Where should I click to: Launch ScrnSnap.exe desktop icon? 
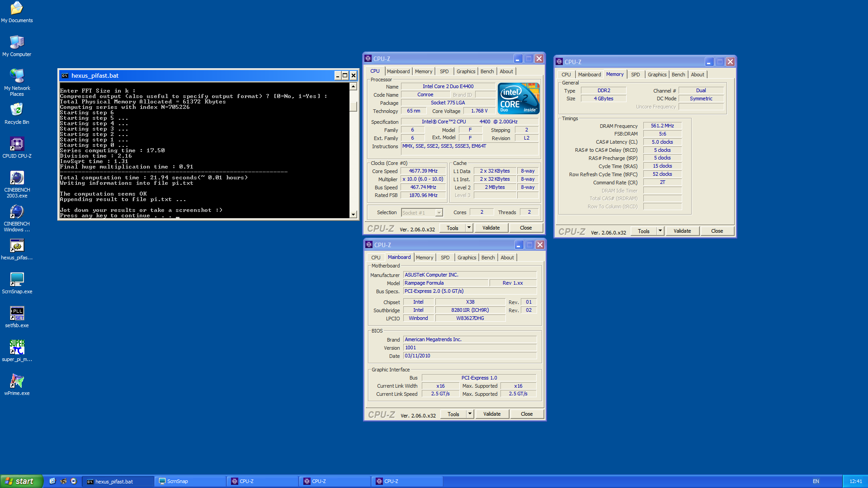click(x=17, y=283)
